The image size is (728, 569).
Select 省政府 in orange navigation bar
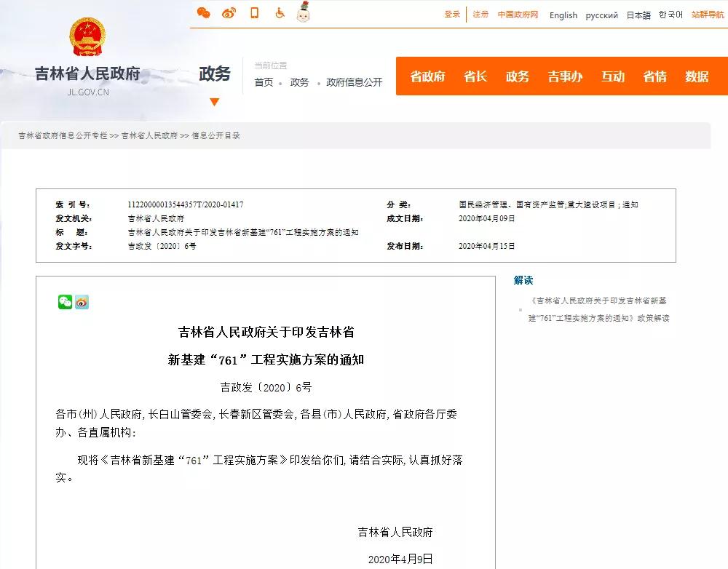tap(427, 76)
